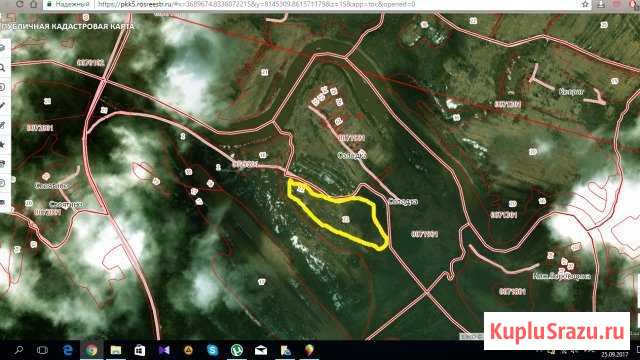The height and width of the screenshot is (360, 640).
Task: Open the uTorrent icon on the taskbar
Action: [237, 350]
